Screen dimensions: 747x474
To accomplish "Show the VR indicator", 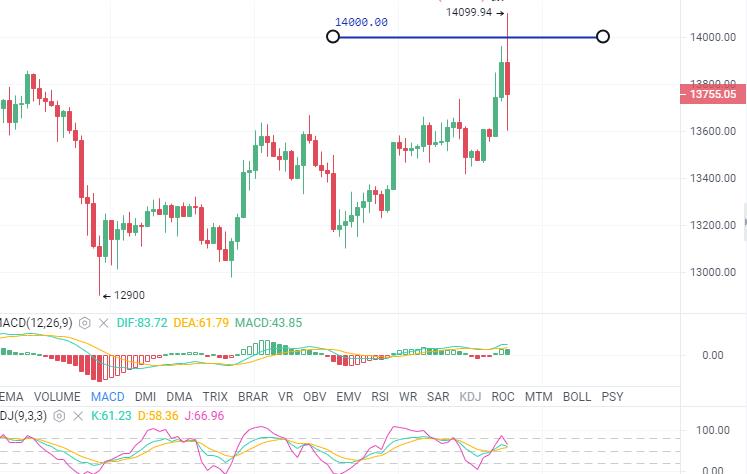I will pyautogui.click(x=285, y=397).
